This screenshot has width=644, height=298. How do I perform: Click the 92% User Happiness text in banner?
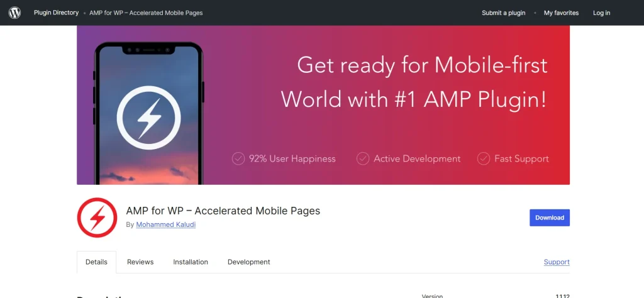coord(292,158)
